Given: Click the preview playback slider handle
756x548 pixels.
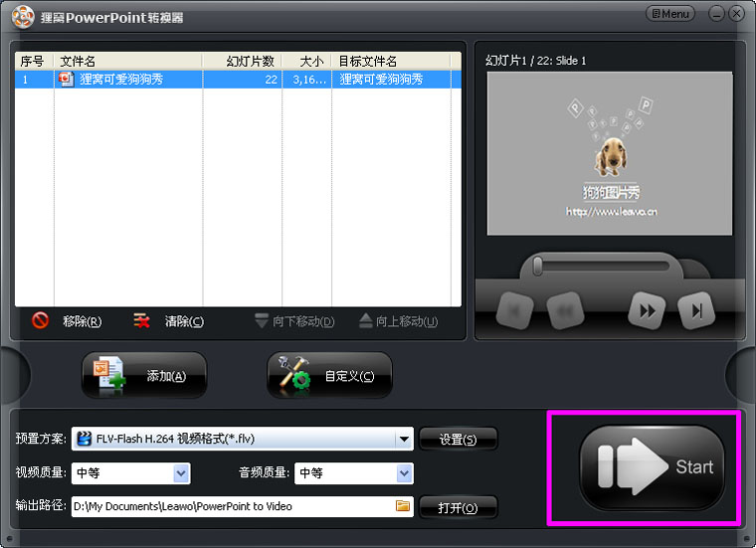Looking at the screenshot, I should (x=537, y=266).
